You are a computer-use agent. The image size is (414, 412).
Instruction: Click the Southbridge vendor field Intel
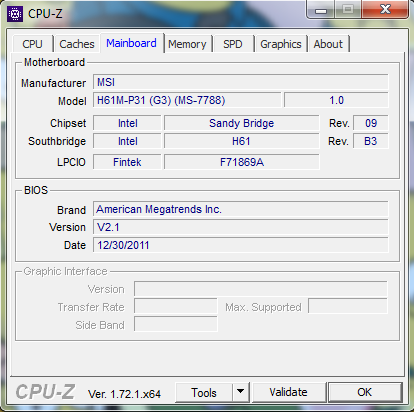(x=127, y=141)
